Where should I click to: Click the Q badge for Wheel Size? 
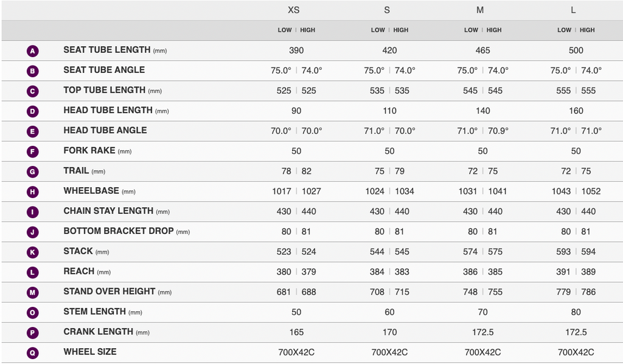click(x=33, y=352)
